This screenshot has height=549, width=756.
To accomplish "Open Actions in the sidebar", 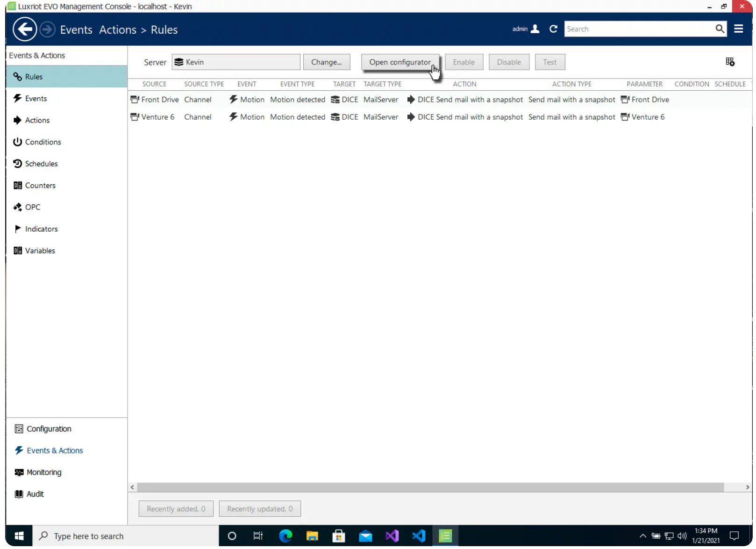I will 66,120.
